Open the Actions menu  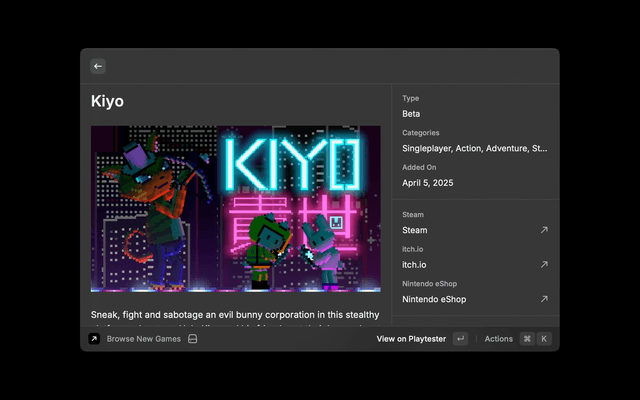point(498,339)
